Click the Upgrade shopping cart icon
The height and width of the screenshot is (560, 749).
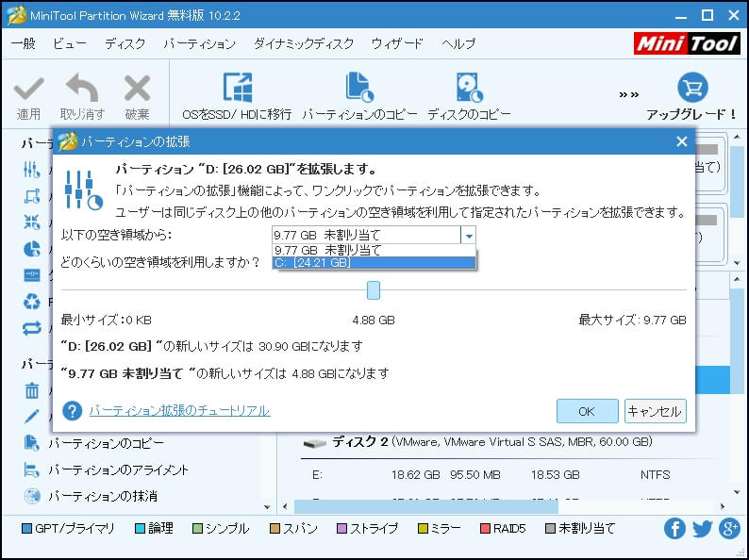[x=691, y=88]
